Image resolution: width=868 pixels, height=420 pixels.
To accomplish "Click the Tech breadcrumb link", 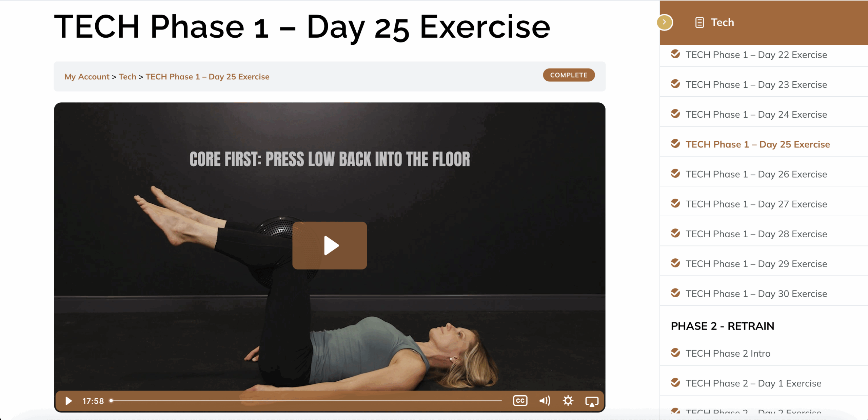I will 127,77.
